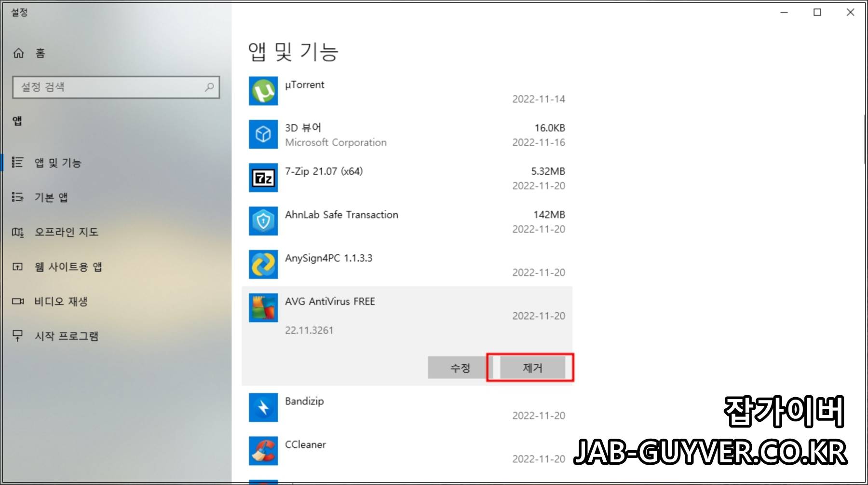Screen dimensions: 868x485
Task: Click the 7-Zip app icon
Action: coord(263,178)
